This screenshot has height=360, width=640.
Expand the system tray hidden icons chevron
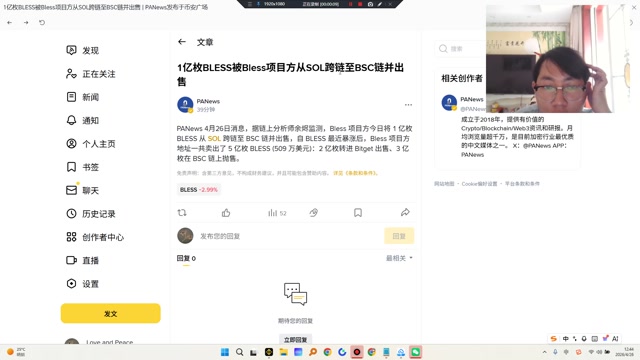tap(544, 352)
